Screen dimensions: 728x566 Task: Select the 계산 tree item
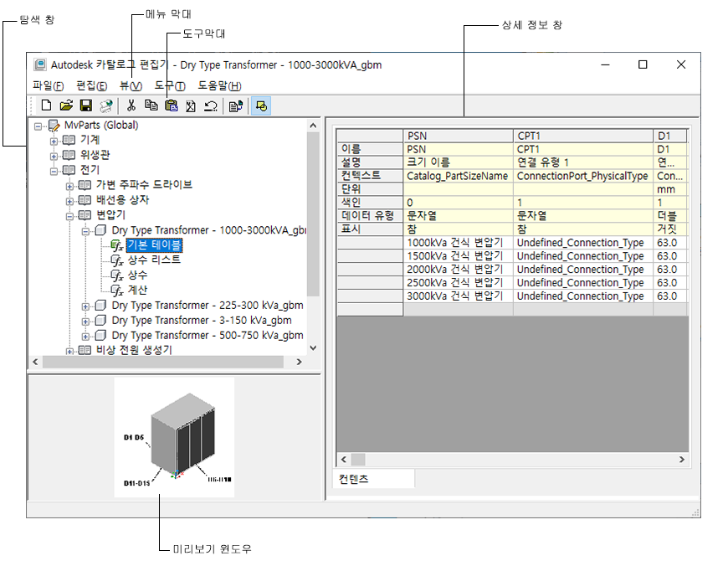[137, 290]
